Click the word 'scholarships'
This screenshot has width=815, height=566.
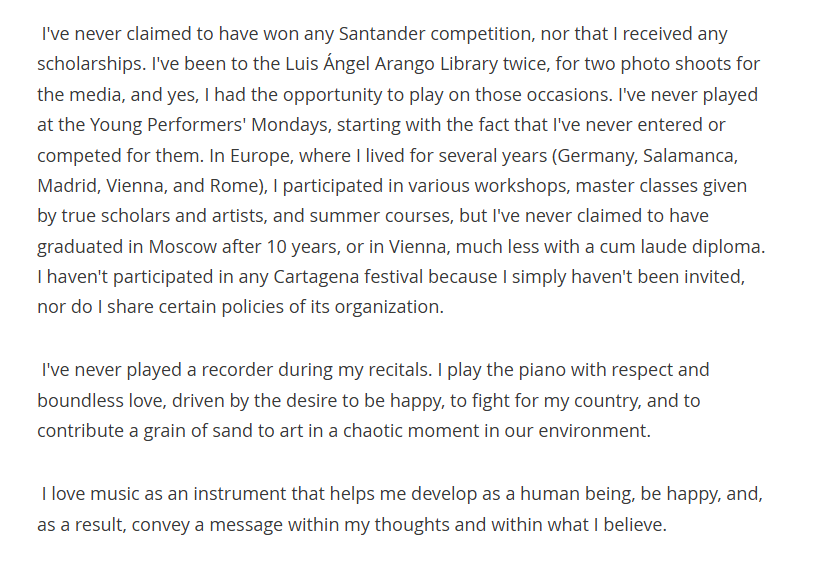coord(89,64)
